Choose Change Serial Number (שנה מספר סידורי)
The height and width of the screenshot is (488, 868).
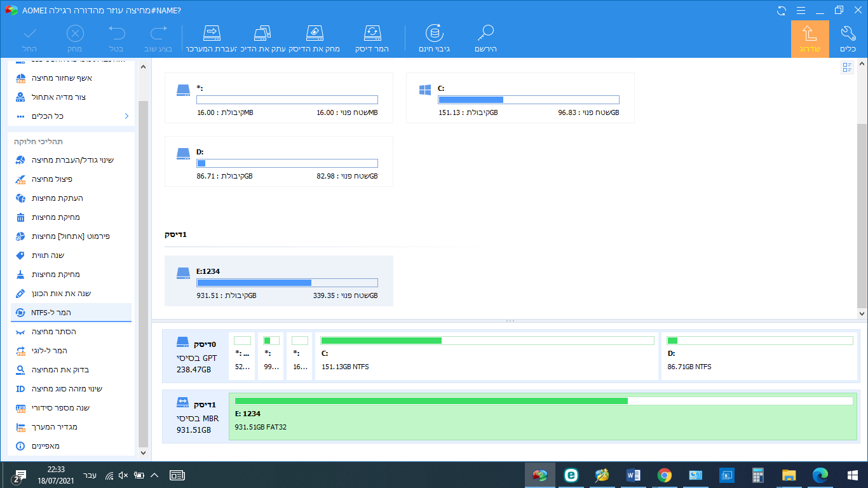[x=71, y=408]
